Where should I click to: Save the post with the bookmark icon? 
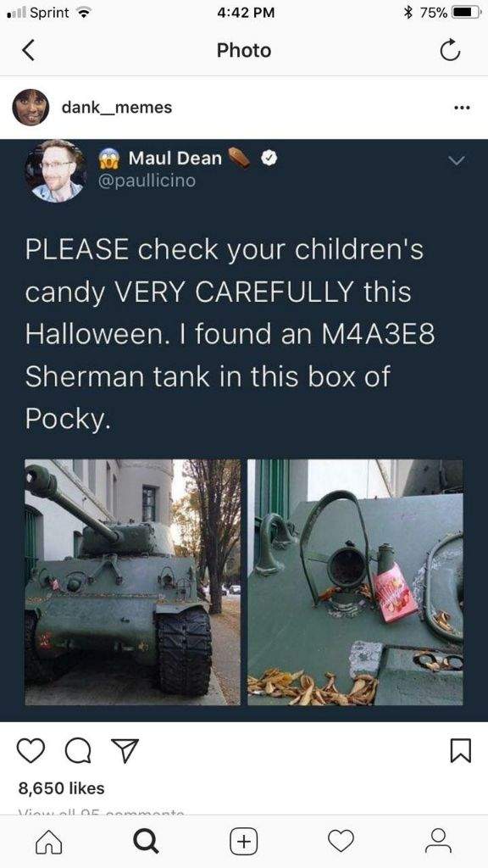(462, 751)
